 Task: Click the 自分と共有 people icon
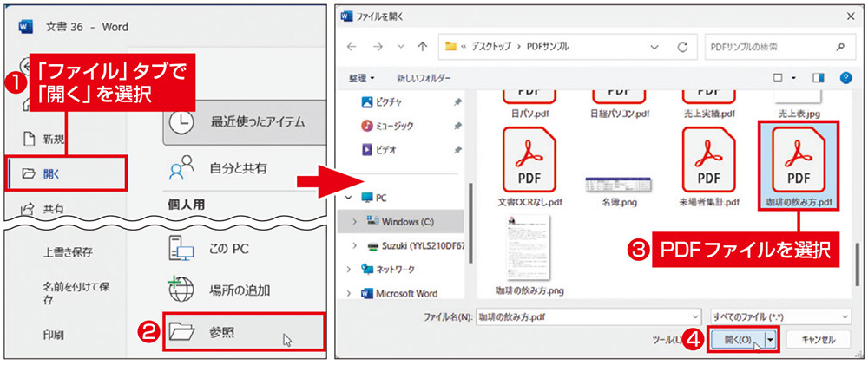[x=182, y=168]
